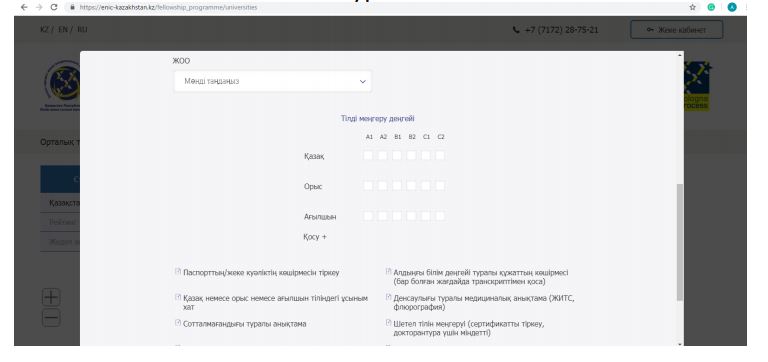
Task: Click attach icon beside Алдыңғы білім деңгейі құжаттың көшірмесі
Action: 388,271
